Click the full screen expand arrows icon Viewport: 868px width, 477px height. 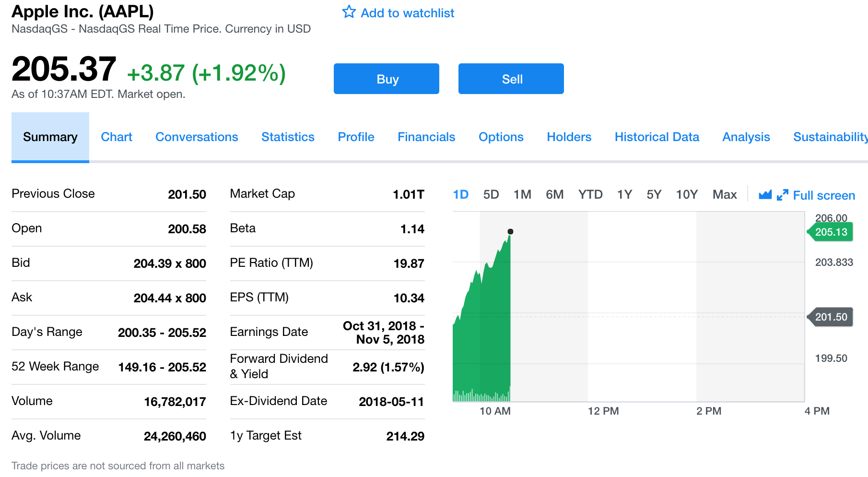point(783,195)
